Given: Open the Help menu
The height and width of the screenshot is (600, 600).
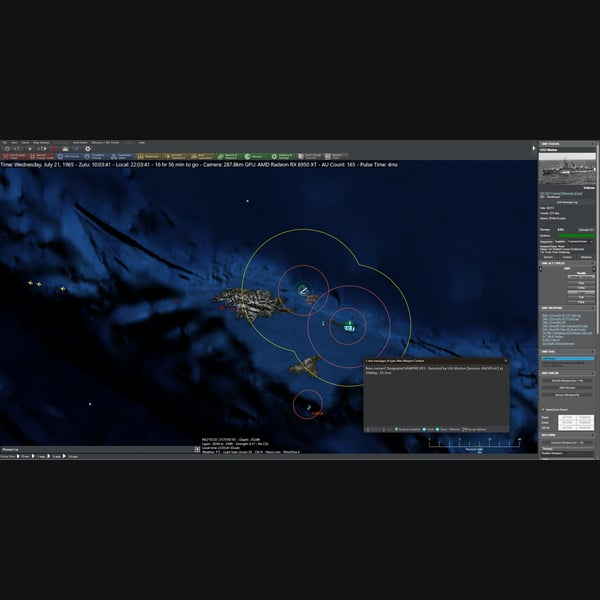Looking at the screenshot, I should [142, 142].
